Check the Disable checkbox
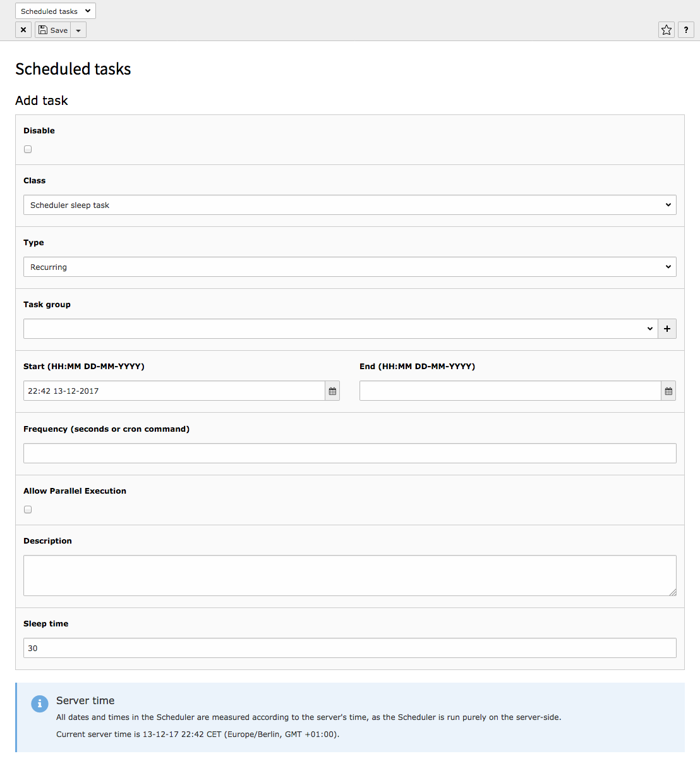This screenshot has width=700, height=768. pos(28,149)
